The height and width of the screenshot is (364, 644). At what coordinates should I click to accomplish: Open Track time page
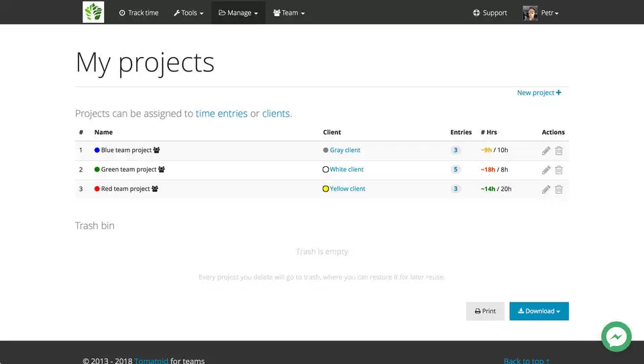pyautogui.click(x=139, y=13)
